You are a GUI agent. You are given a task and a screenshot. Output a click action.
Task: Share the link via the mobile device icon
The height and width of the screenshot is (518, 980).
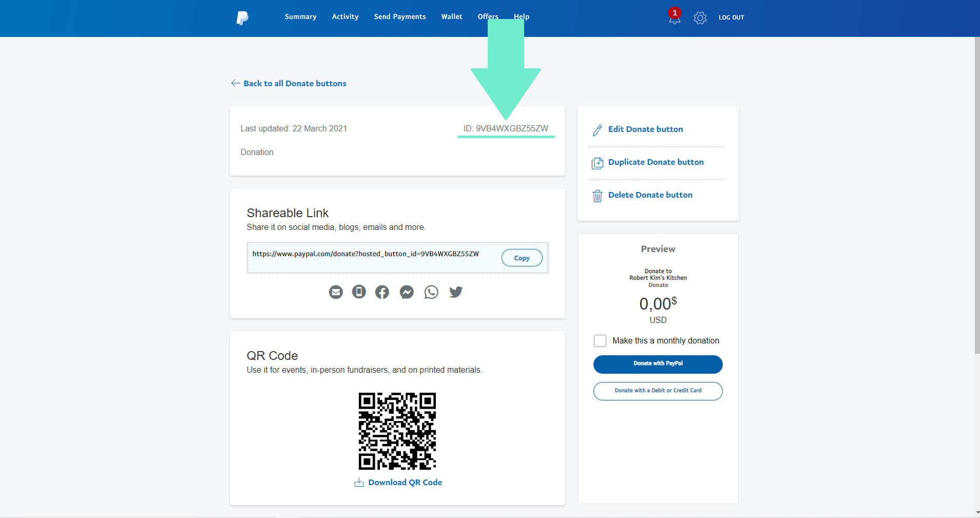pyautogui.click(x=359, y=292)
